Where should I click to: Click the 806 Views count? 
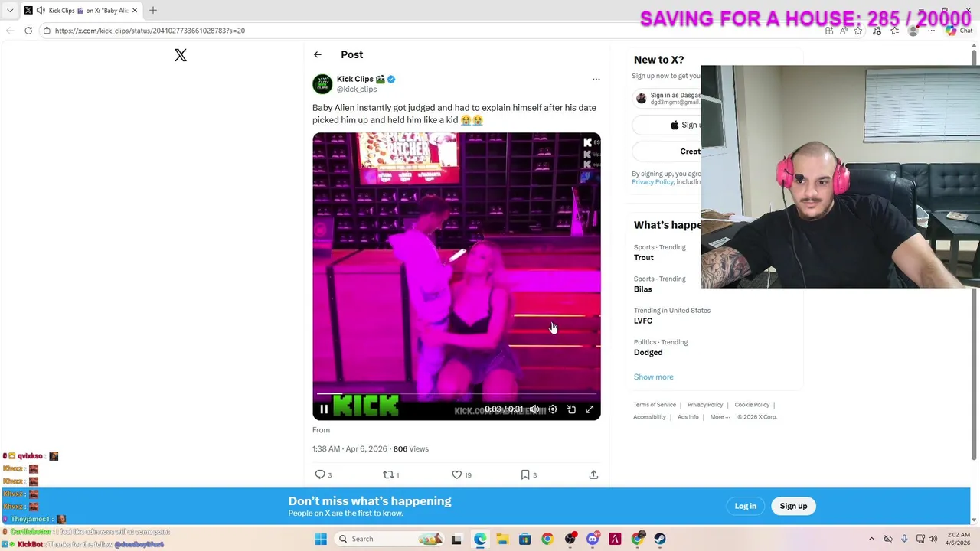point(410,449)
